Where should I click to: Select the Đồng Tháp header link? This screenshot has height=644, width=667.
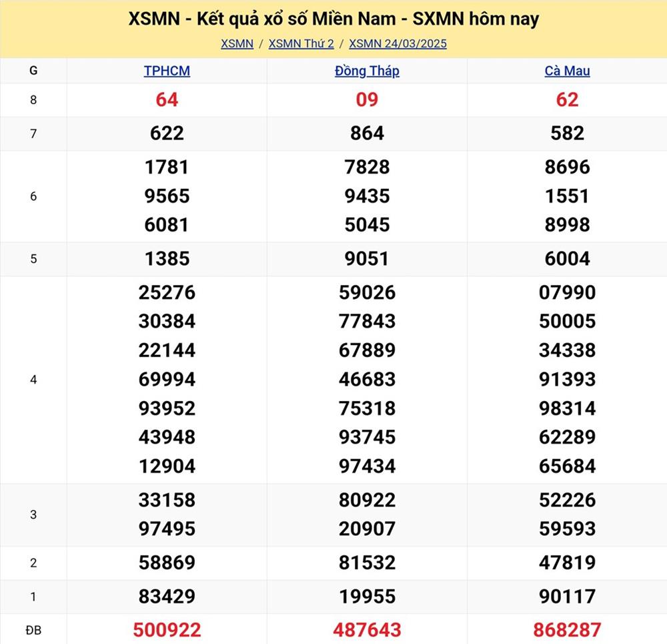pos(367,71)
